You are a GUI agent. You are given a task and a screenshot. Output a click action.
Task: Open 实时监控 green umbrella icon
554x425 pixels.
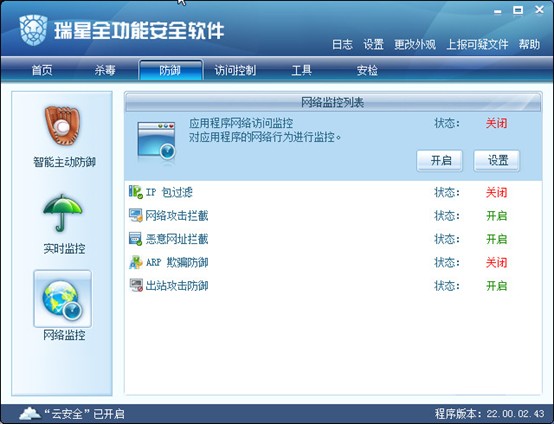(x=63, y=213)
